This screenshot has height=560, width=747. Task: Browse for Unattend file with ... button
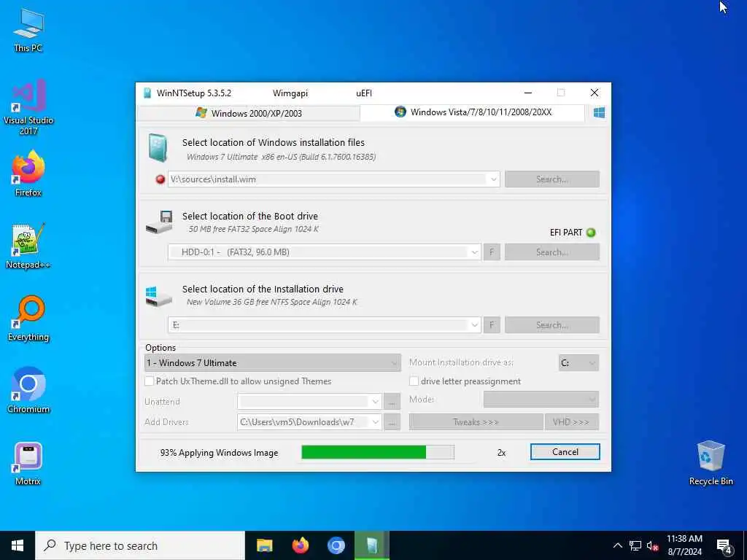392,402
